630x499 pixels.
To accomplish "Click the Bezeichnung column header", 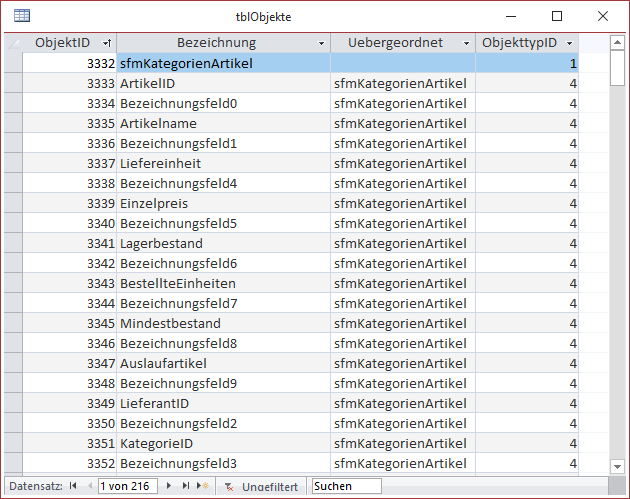I will pyautogui.click(x=216, y=43).
